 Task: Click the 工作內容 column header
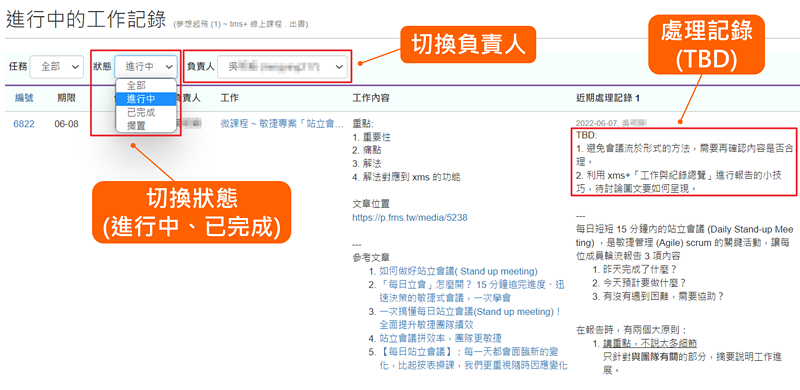click(x=371, y=98)
